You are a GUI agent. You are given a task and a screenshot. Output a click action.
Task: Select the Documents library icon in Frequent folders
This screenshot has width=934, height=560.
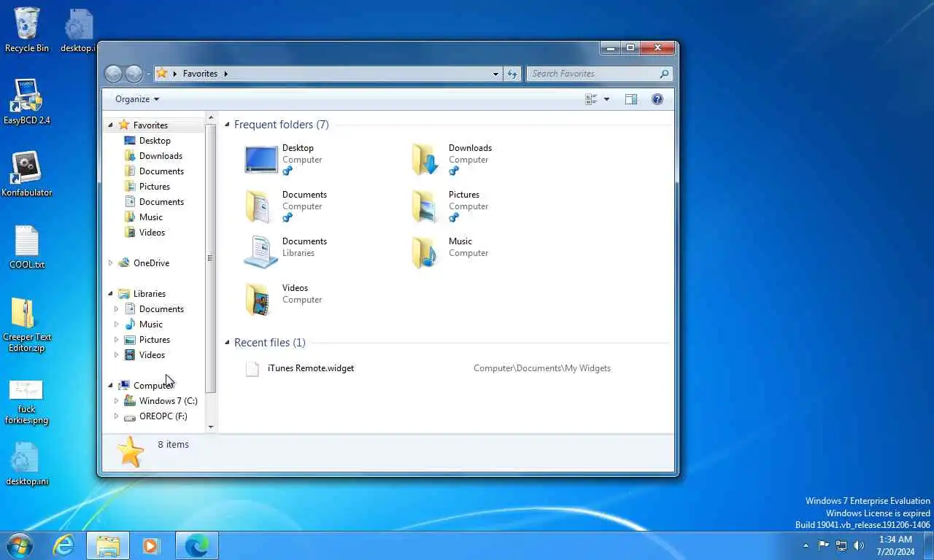(x=261, y=253)
